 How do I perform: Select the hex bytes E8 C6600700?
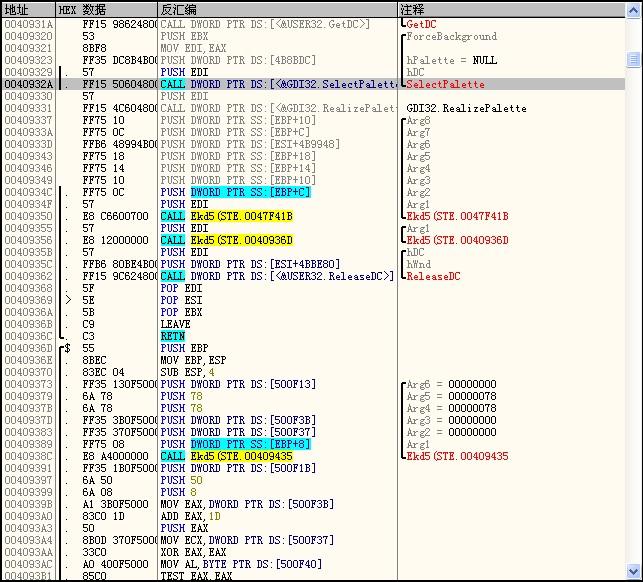114,216
